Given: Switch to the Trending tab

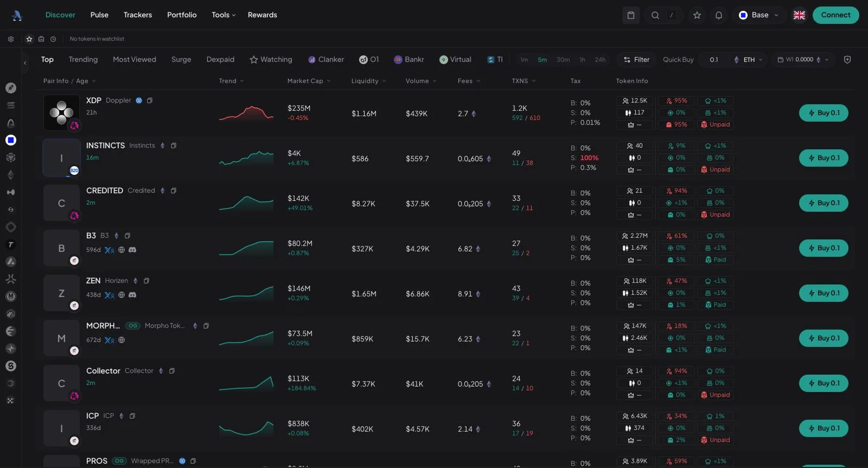Looking at the screenshot, I should click(83, 60).
